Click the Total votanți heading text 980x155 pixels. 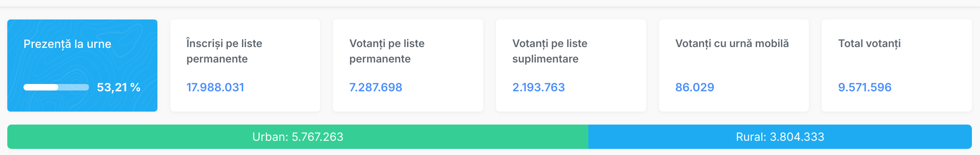(870, 43)
